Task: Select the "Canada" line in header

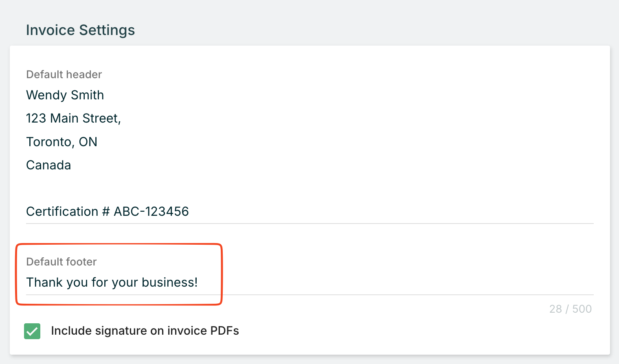Action: point(48,165)
